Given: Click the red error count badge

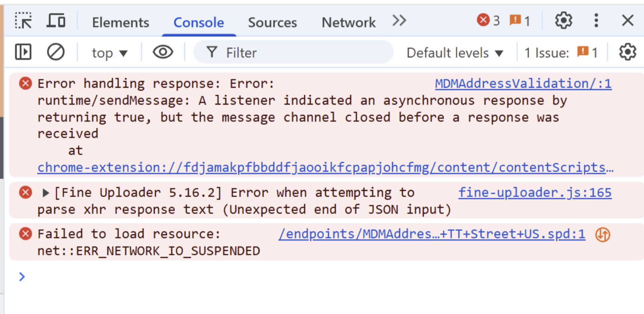Looking at the screenshot, I should [488, 21].
